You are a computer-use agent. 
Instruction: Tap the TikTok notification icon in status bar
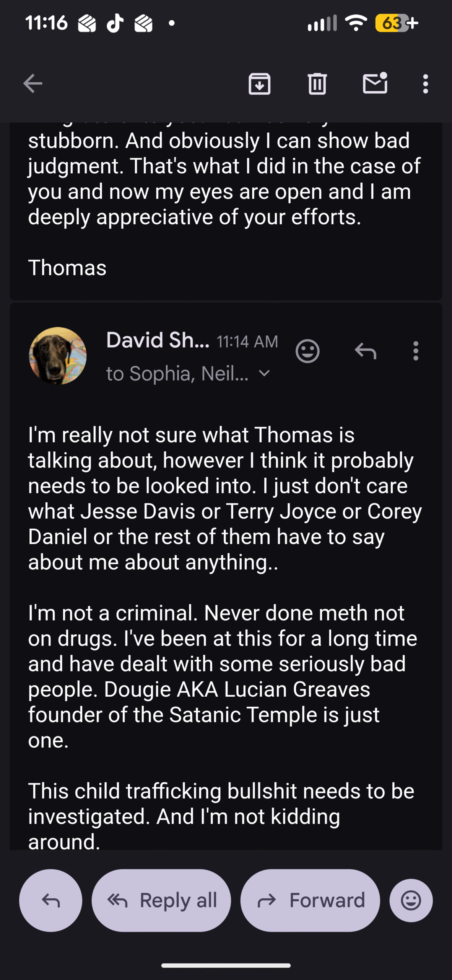tap(115, 23)
